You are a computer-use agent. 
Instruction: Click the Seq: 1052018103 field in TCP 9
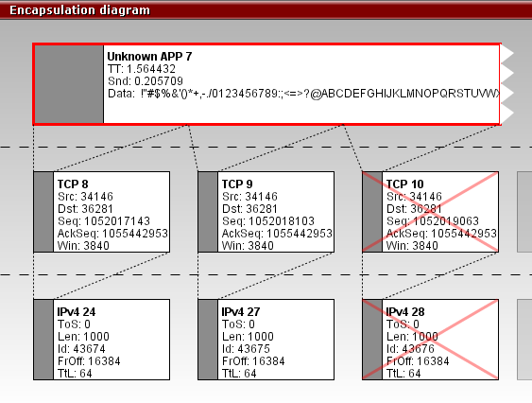pos(268,221)
